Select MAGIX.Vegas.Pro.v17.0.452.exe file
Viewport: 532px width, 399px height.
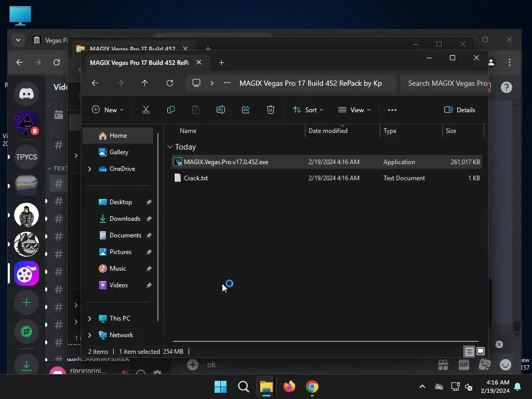point(326,162)
